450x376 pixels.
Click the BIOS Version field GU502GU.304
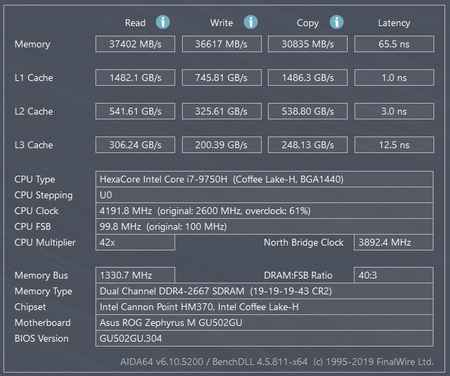(264, 338)
